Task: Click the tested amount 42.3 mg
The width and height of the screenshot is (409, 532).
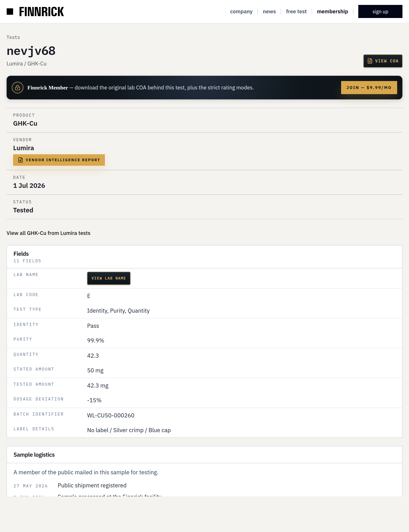Action: (x=98, y=386)
